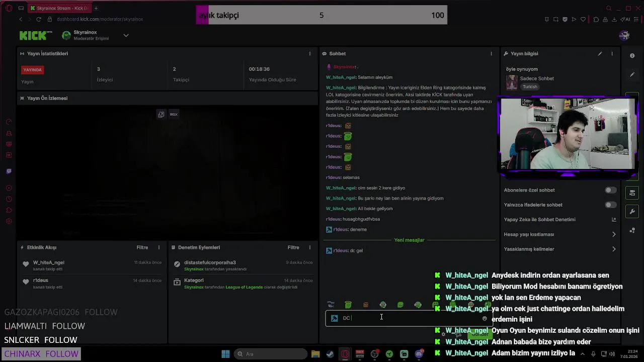Screen dimensions: 644x362
Task: Open Denetim Eylemleri panel options menu
Action: 310,247
